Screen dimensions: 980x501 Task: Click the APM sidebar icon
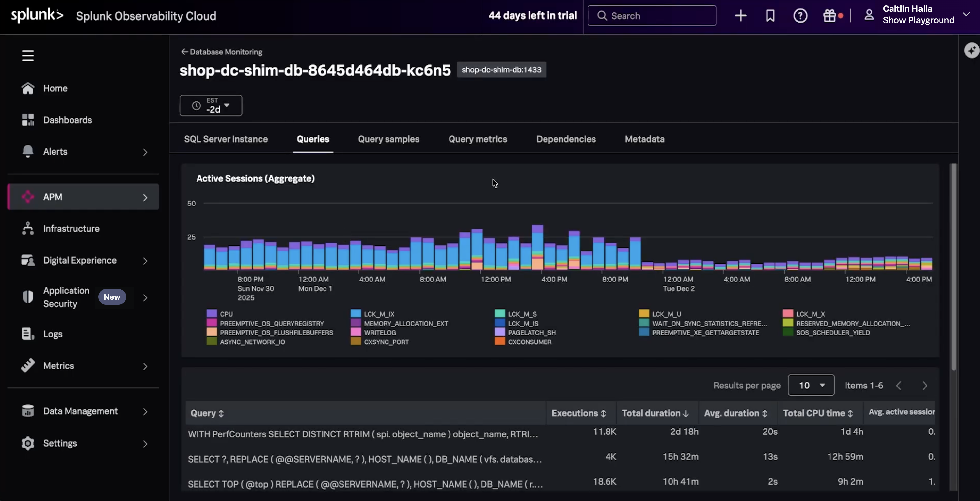pyautogui.click(x=28, y=197)
